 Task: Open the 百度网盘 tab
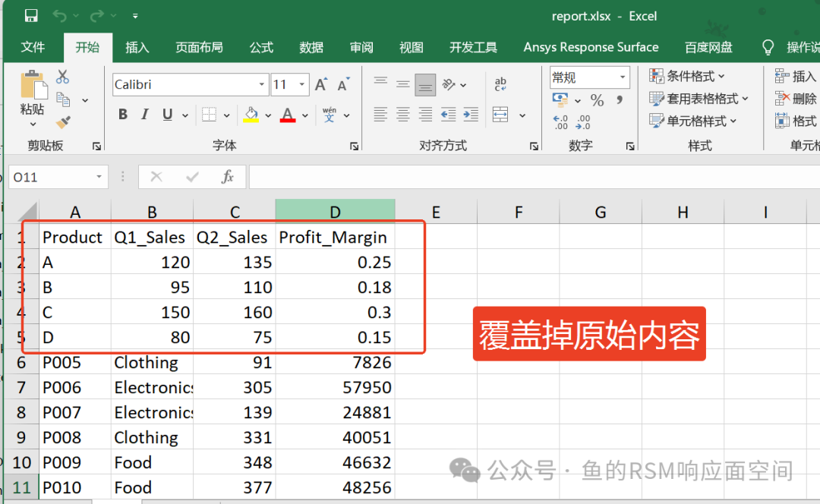[708, 47]
